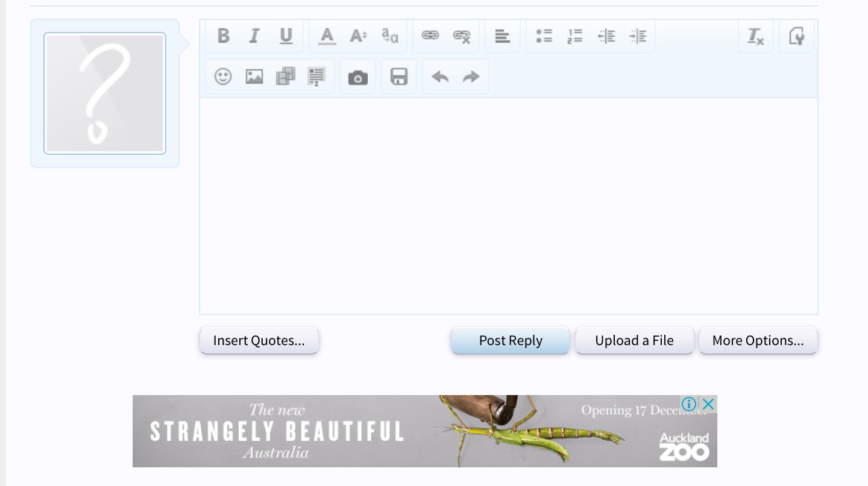
Task: Open the font size dropdown
Action: (x=358, y=36)
